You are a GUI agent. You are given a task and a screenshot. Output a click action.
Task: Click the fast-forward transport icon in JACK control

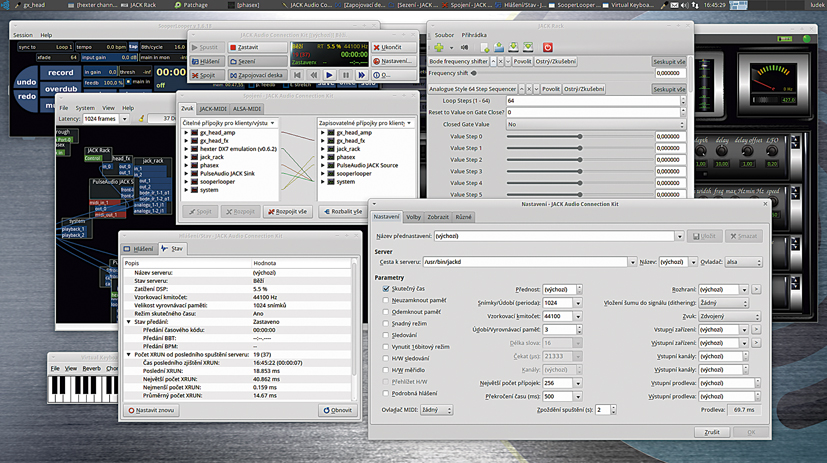pyautogui.click(x=362, y=75)
